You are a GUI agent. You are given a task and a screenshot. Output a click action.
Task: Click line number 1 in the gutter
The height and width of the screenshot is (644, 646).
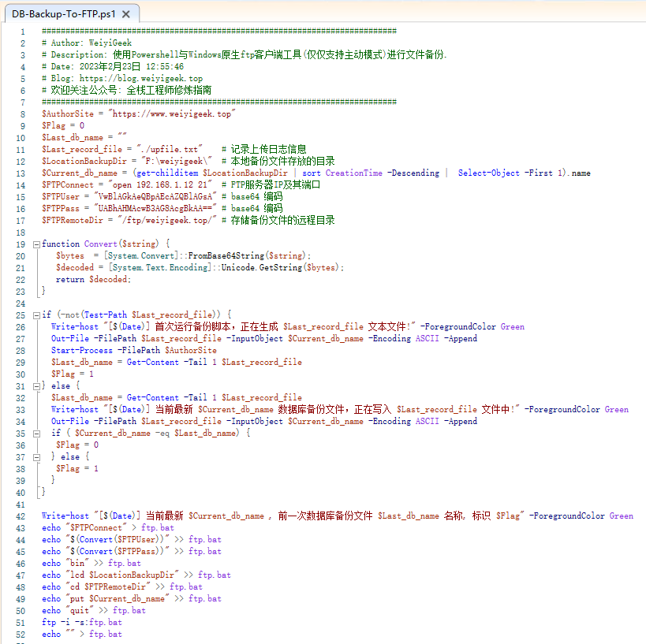point(22,31)
